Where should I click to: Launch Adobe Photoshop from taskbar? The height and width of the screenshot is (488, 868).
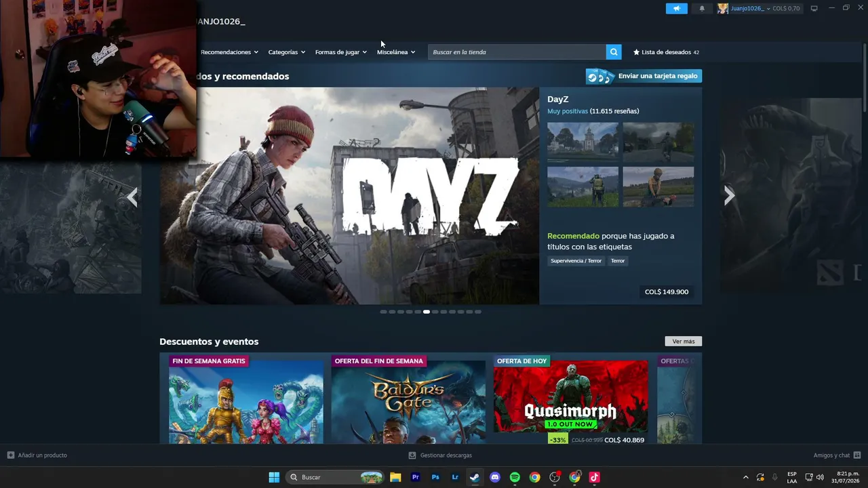pyautogui.click(x=435, y=477)
